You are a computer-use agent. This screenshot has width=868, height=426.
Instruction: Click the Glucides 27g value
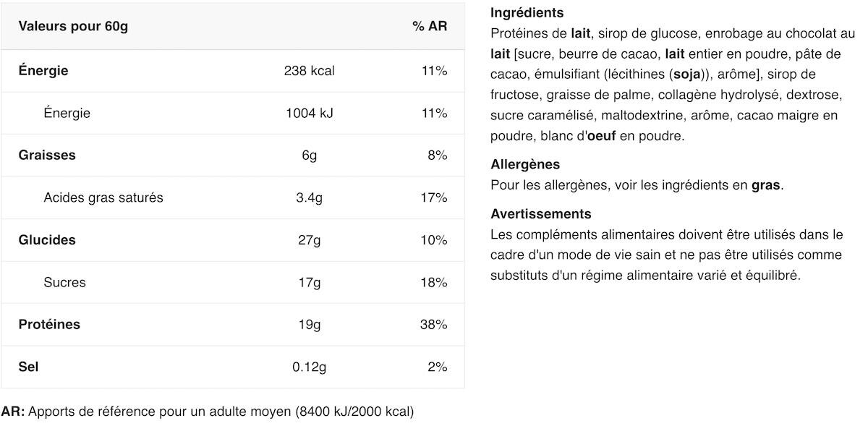click(x=310, y=240)
